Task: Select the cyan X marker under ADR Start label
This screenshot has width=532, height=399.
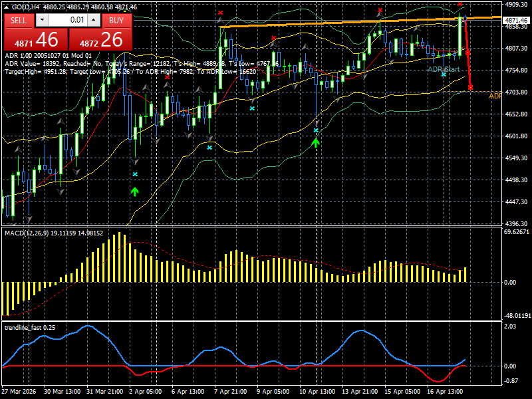Action: [x=444, y=74]
